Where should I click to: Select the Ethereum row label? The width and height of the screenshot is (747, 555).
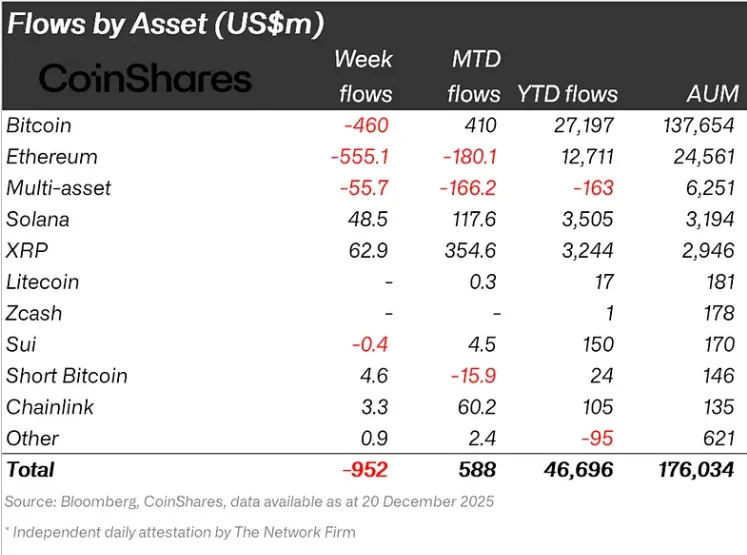(52, 157)
